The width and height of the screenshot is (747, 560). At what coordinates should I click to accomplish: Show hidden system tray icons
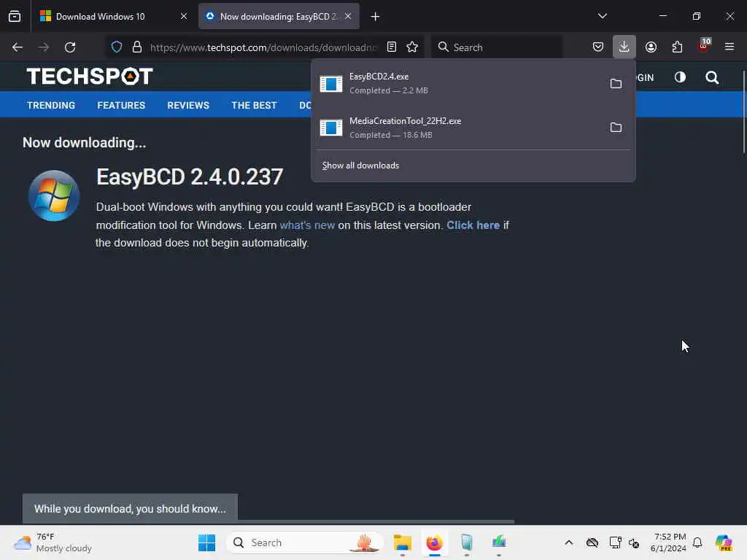(569, 542)
